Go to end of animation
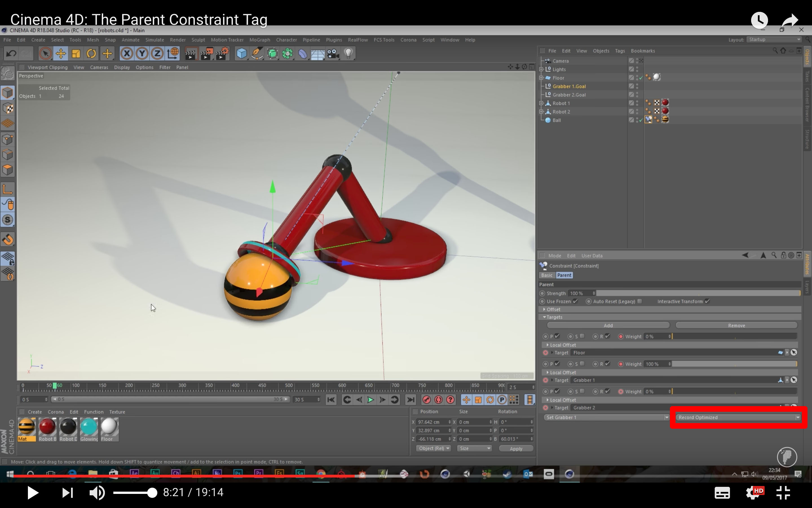The height and width of the screenshot is (508, 812). coord(410,399)
